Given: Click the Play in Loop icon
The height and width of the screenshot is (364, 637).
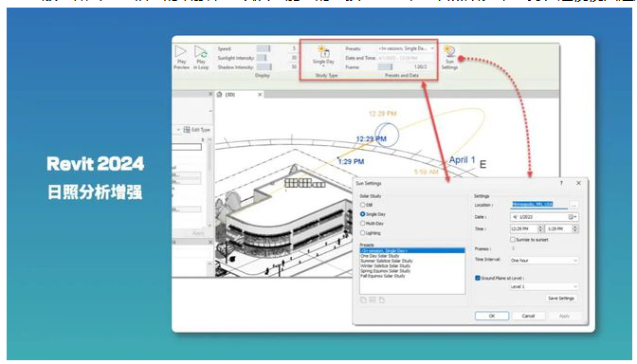Looking at the screenshot, I should coord(201,52).
